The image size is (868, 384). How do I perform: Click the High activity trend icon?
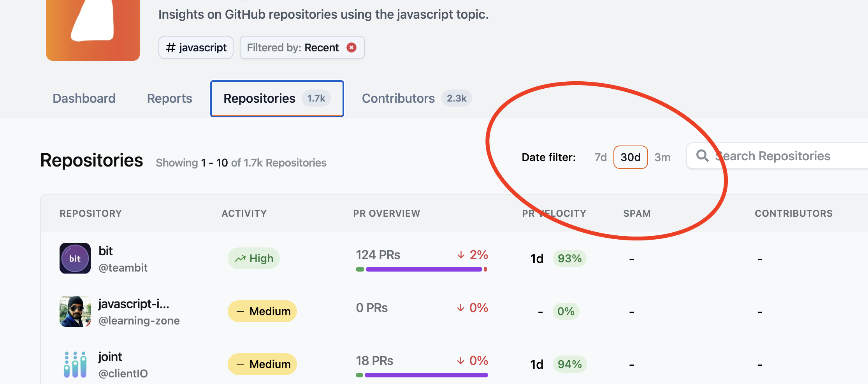coord(241,258)
